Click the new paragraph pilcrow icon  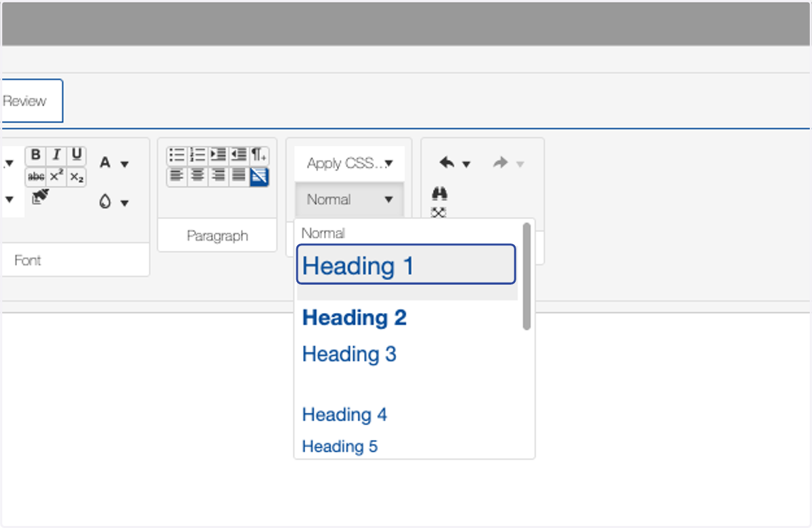coord(259,155)
